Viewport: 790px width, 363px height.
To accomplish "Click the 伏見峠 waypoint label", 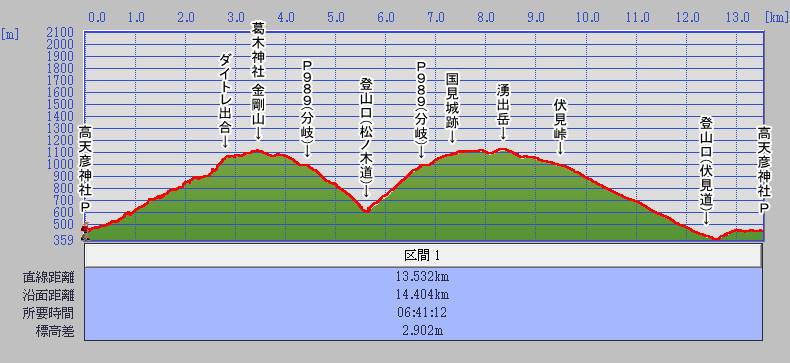I will [x=560, y=126].
